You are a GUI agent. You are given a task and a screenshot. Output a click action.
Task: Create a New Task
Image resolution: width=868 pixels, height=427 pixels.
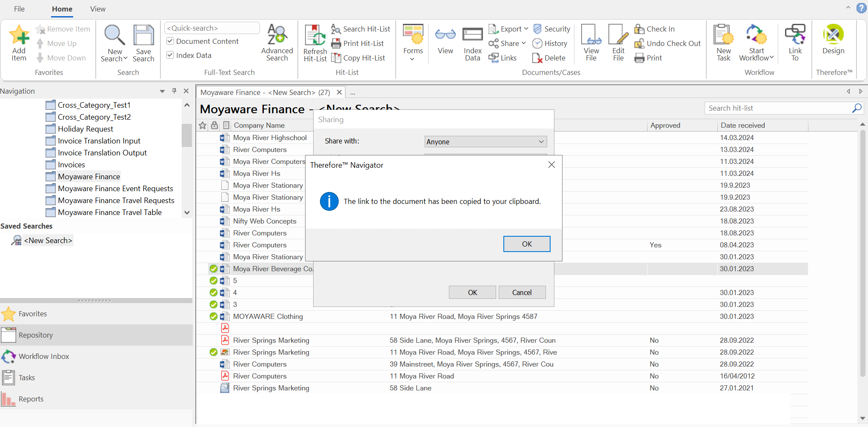tap(723, 43)
